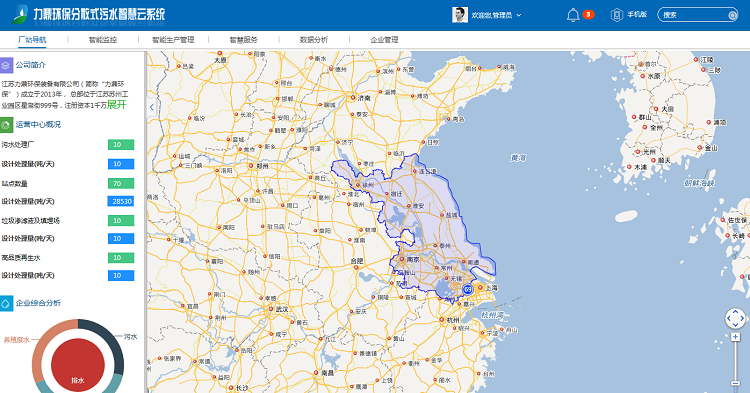Click the notification bell icon

[573, 15]
